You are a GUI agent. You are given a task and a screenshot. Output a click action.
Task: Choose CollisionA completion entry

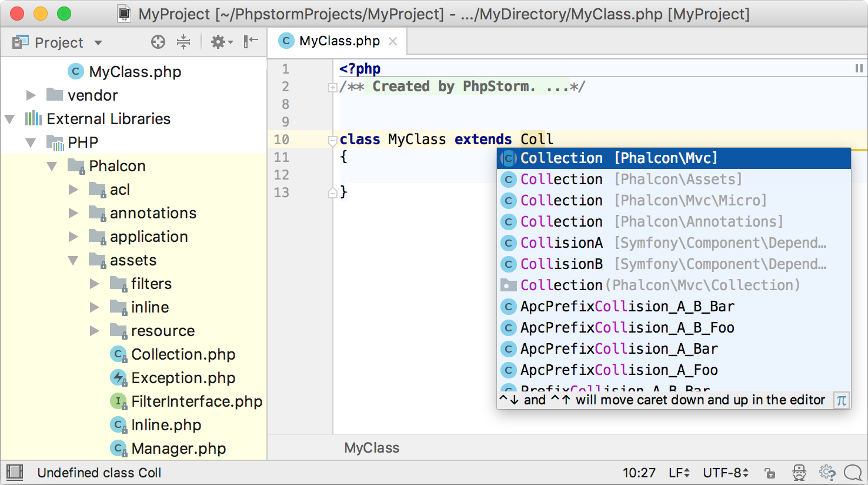(x=674, y=243)
